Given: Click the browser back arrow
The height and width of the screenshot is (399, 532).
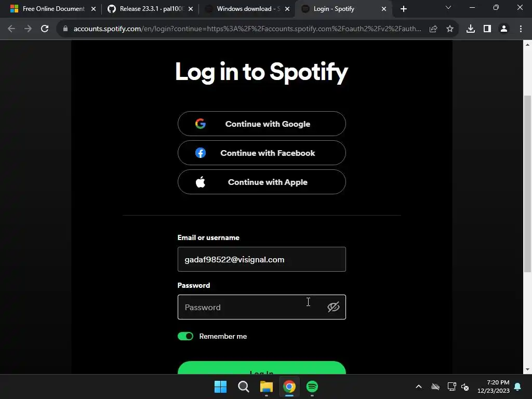Looking at the screenshot, I should point(11,29).
